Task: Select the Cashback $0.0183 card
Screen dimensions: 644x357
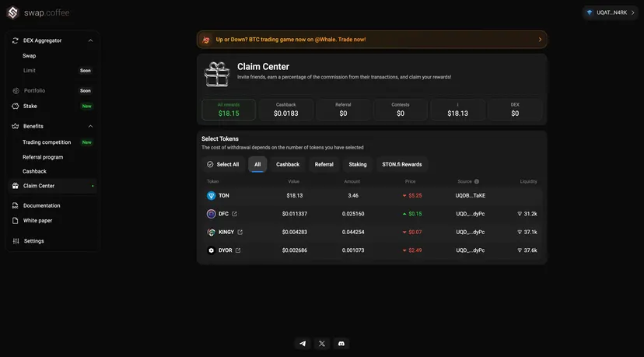Action: pyautogui.click(x=286, y=110)
